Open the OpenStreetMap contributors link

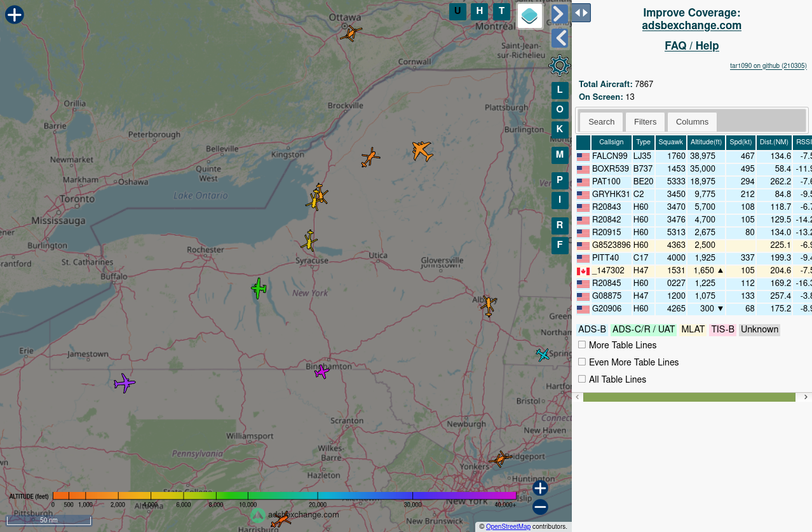point(508,526)
